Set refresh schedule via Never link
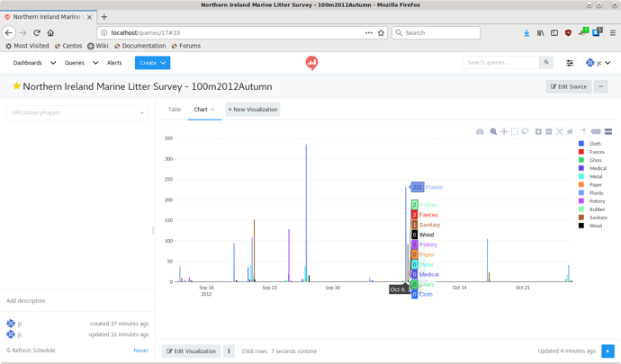This screenshot has height=364, width=621. [141, 351]
